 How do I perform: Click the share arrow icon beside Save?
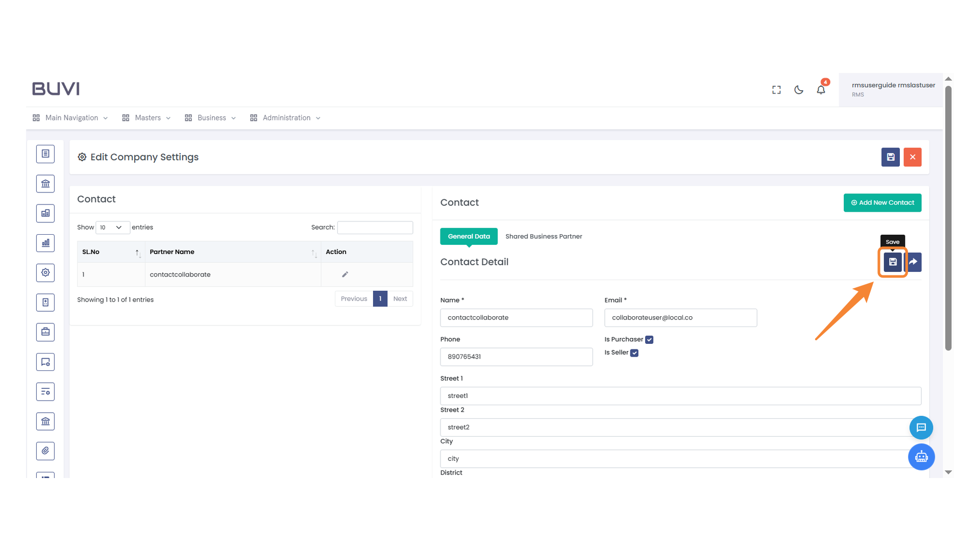coord(914,262)
